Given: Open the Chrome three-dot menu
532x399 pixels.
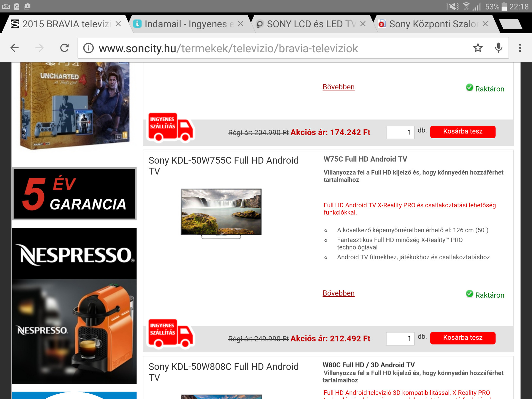Looking at the screenshot, I should [x=520, y=48].
